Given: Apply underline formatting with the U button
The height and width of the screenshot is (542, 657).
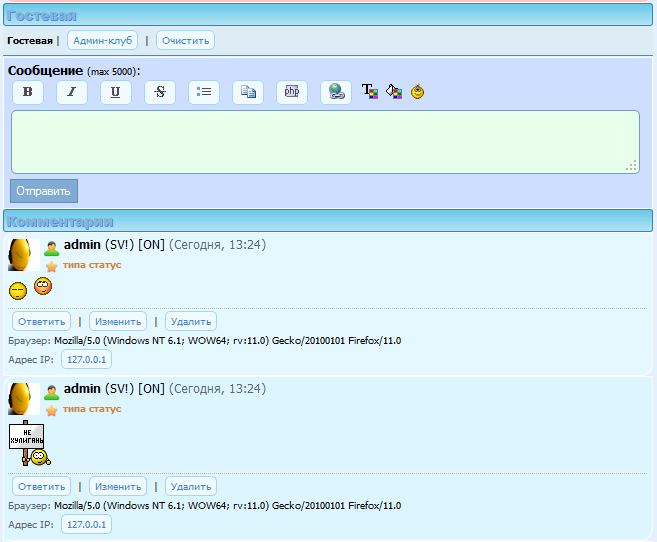Looking at the screenshot, I should [x=116, y=92].
